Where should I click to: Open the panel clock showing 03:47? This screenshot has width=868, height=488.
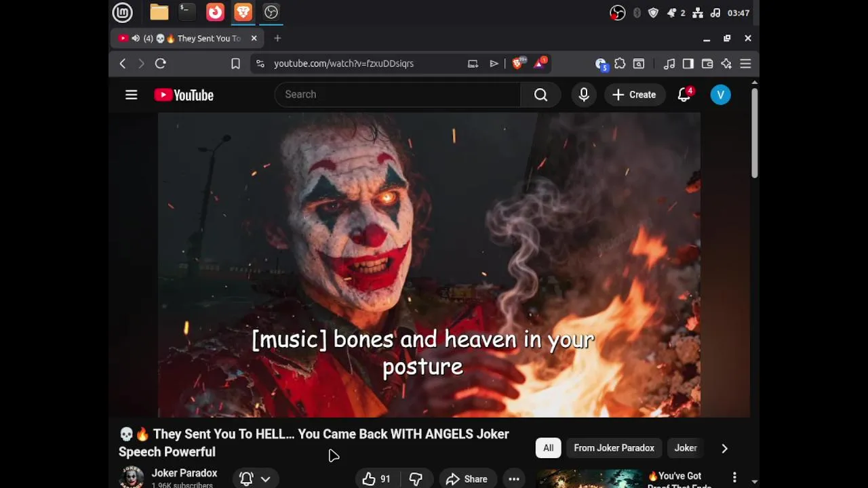pos(738,13)
